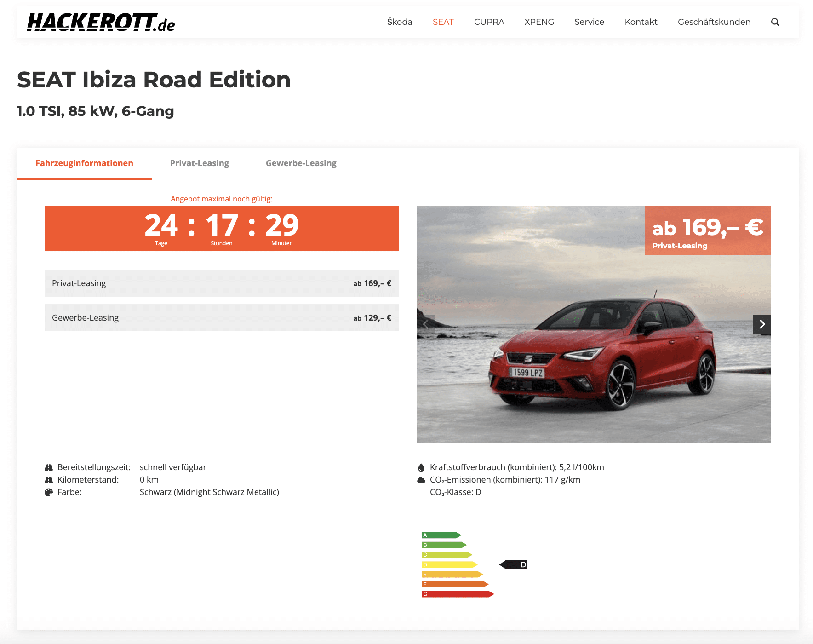813x644 pixels.
Task: Click the road icon beside Kilometerstand
Action: coord(49,480)
